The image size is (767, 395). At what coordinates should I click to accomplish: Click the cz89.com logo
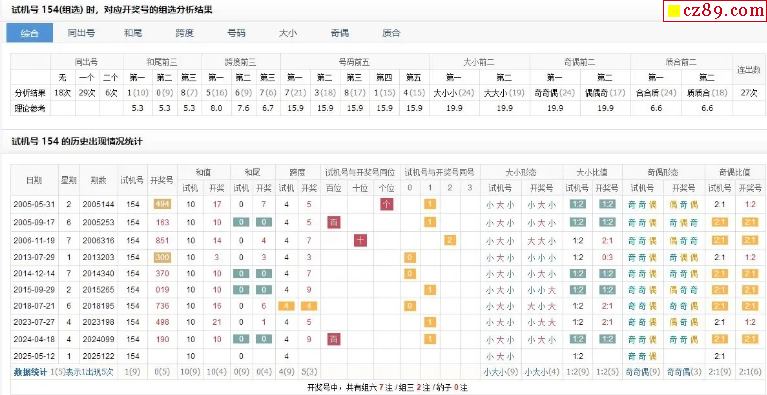715,11
